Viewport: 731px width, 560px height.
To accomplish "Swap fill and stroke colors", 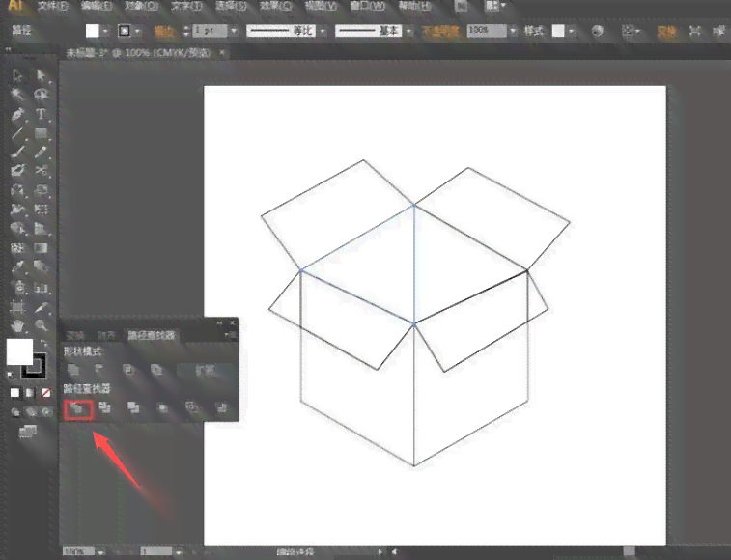I will coord(43,344).
